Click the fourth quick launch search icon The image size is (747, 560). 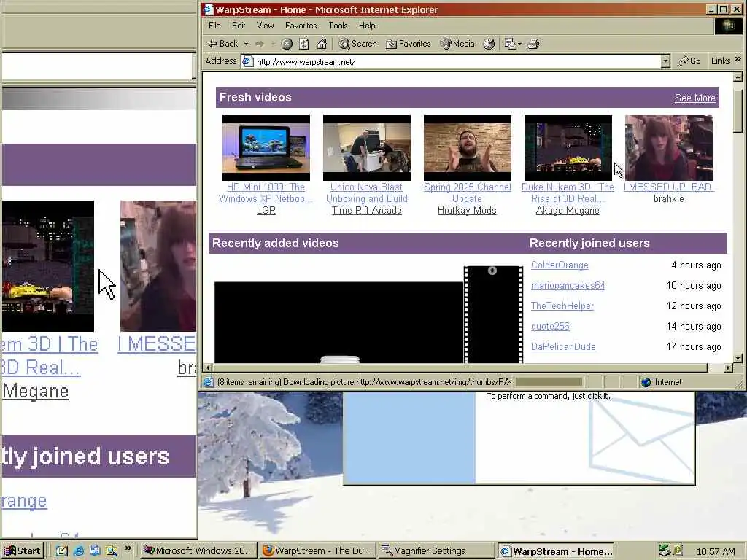(112, 551)
